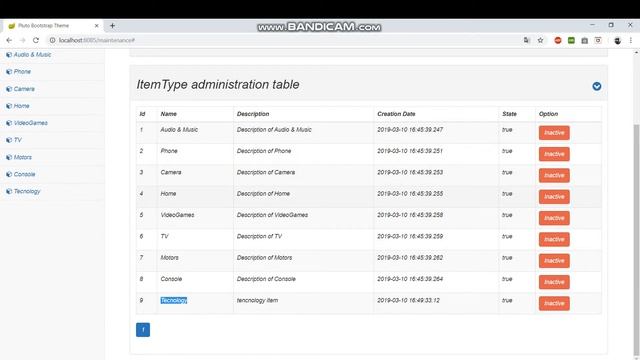Open the red adblock extension icon
This screenshot has width=640, height=360.
tap(558, 40)
